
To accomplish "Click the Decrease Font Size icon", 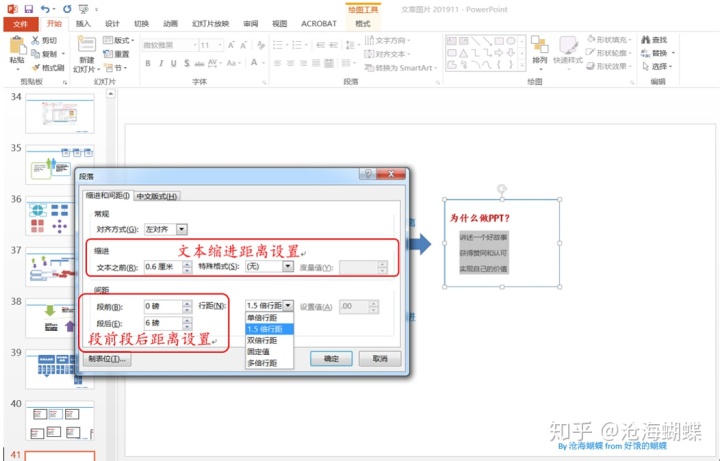I will (243, 45).
